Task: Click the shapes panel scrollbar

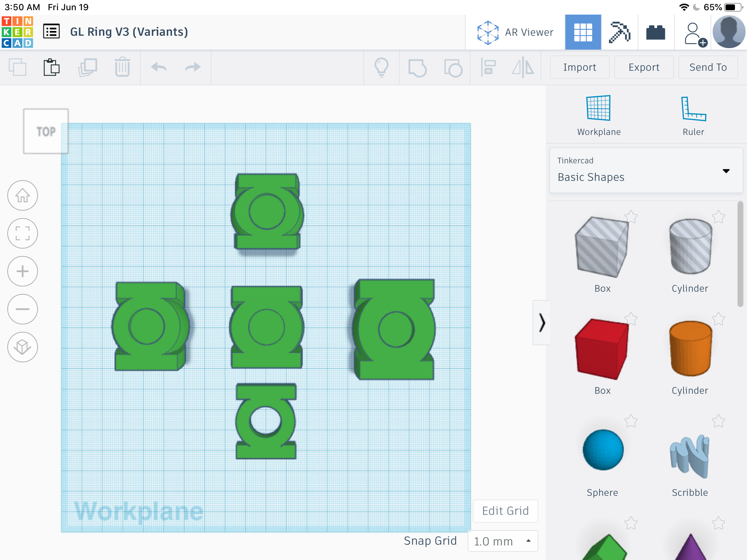Action: point(740,254)
